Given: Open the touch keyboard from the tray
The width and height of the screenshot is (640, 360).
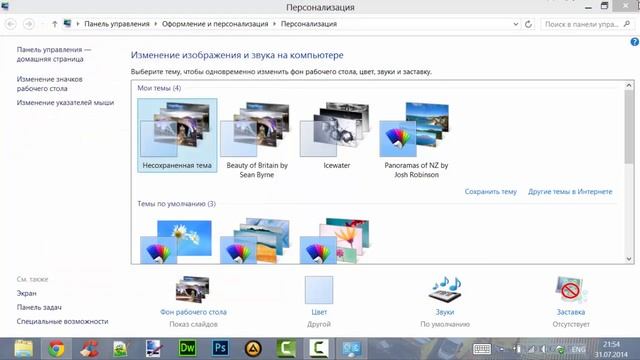Looking at the screenshot, I should coord(482,349).
